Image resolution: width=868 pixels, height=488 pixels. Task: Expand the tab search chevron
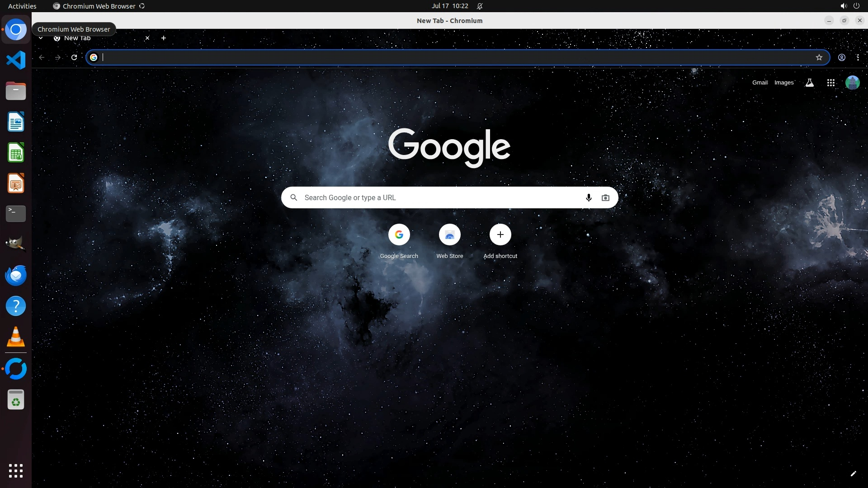(41, 38)
